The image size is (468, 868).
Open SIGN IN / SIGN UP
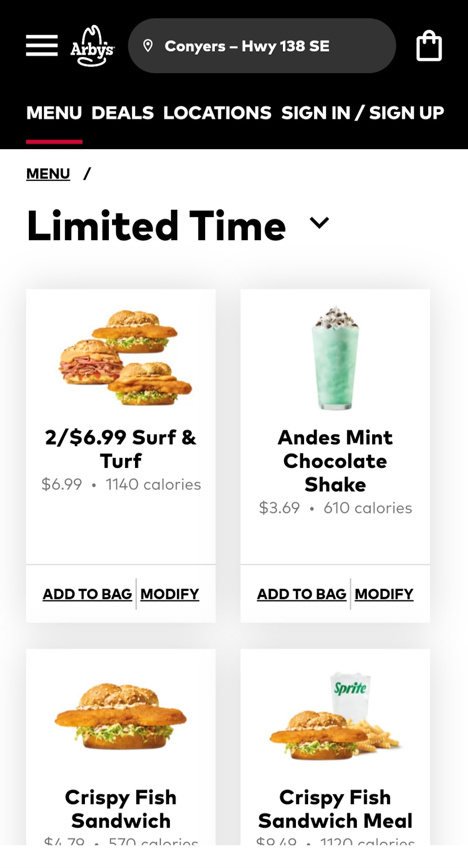tap(362, 113)
